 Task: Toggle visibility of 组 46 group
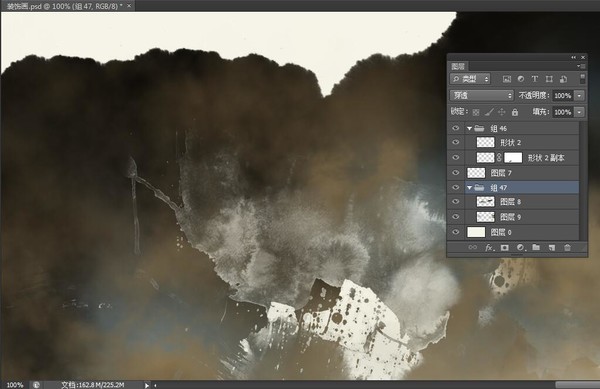point(455,128)
